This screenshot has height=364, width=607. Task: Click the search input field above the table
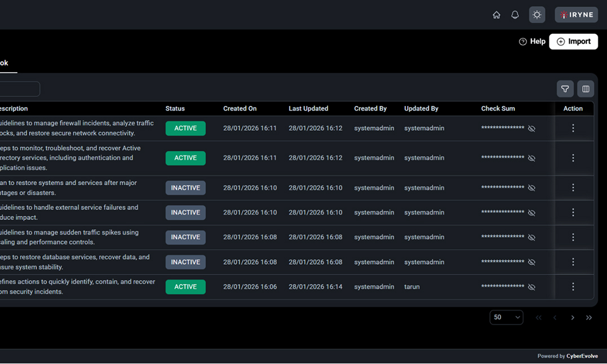tap(19, 89)
